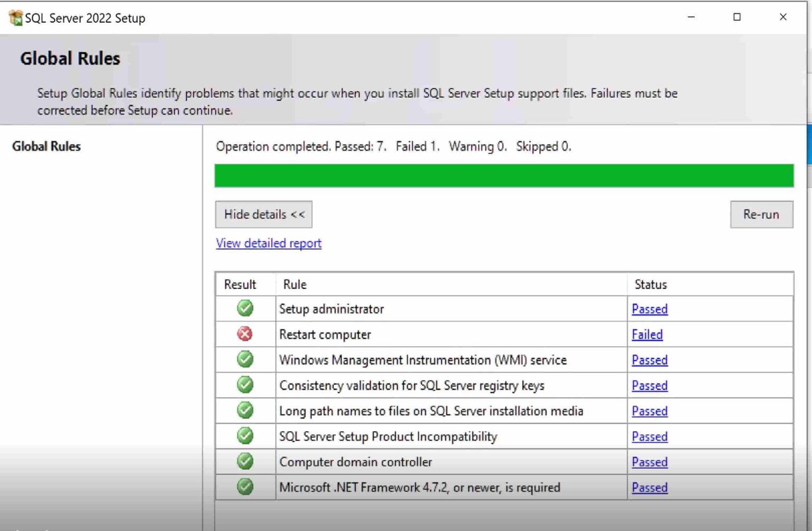Collapse details using Hide details button
The height and width of the screenshot is (531, 812).
pyautogui.click(x=263, y=215)
